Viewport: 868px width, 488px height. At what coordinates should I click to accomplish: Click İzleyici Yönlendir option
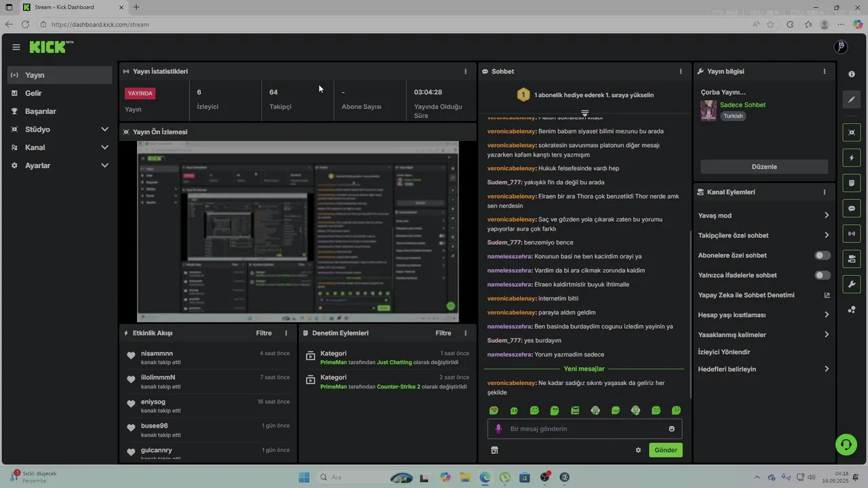[x=724, y=352]
